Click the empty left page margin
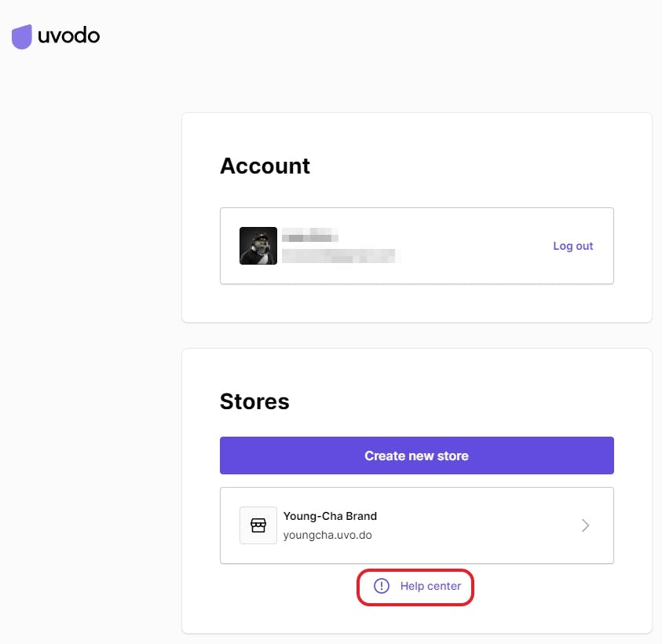662x644 pixels. [86, 353]
